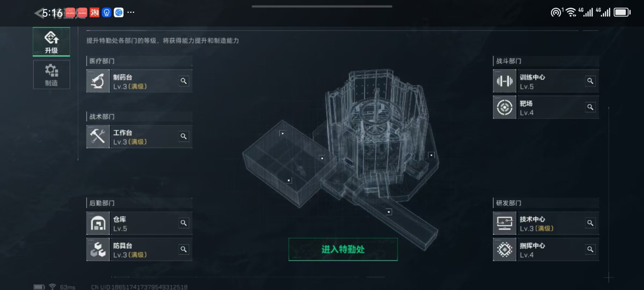Open details magnifier for 制药台
644x290 pixels.
[x=184, y=81]
